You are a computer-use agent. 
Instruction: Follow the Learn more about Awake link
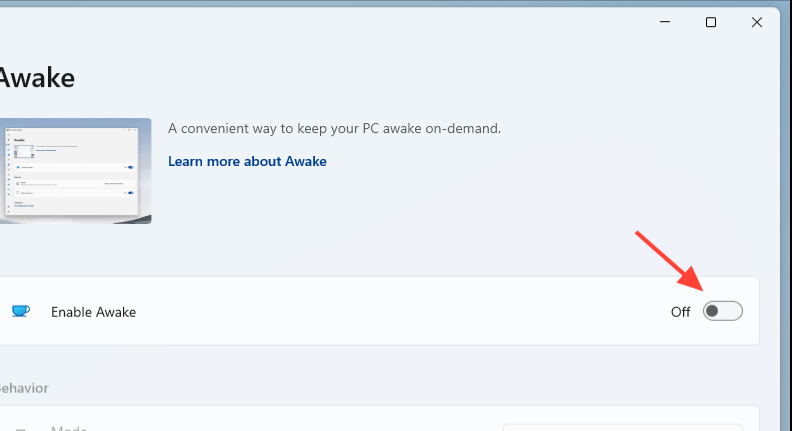pyautogui.click(x=247, y=161)
